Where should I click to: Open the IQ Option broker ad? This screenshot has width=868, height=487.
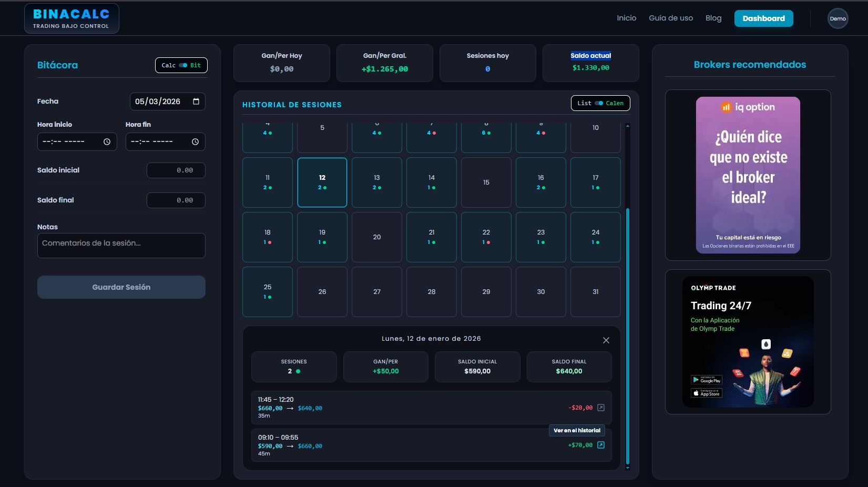pyautogui.click(x=748, y=175)
